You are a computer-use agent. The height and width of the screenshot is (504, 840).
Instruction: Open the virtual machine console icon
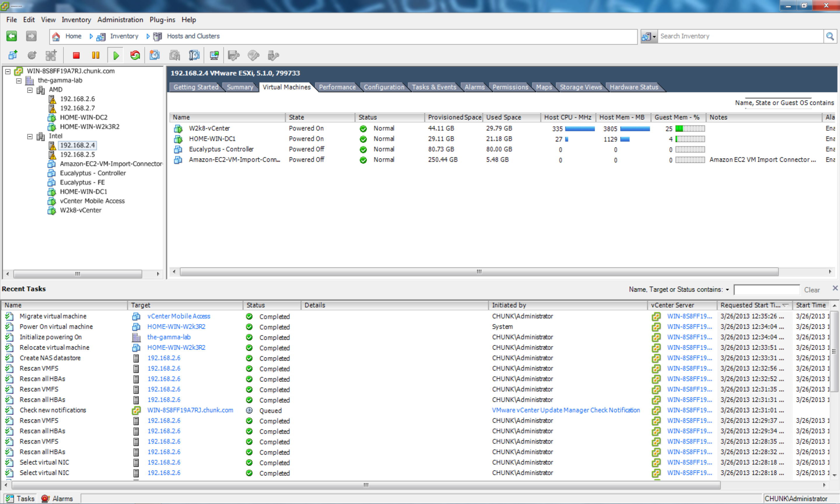tap(214, 55)
